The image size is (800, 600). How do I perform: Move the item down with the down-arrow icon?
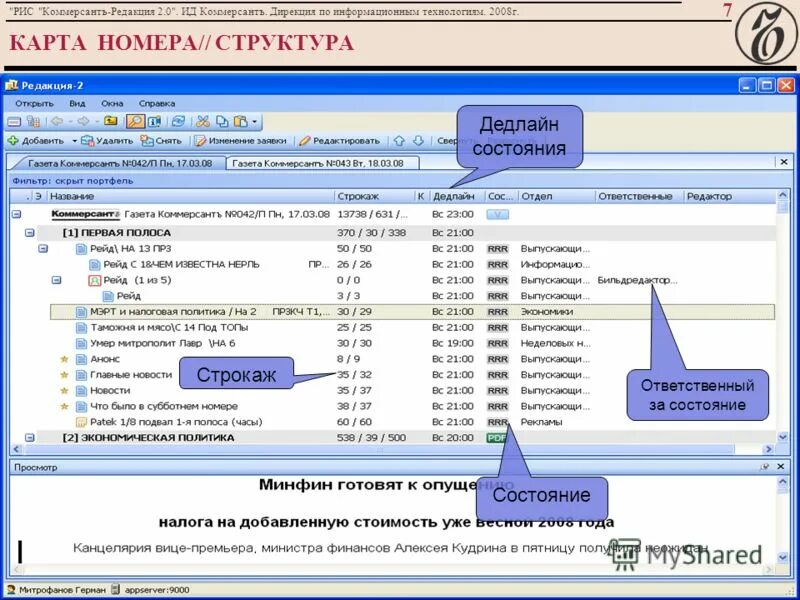tap(418, 141)
